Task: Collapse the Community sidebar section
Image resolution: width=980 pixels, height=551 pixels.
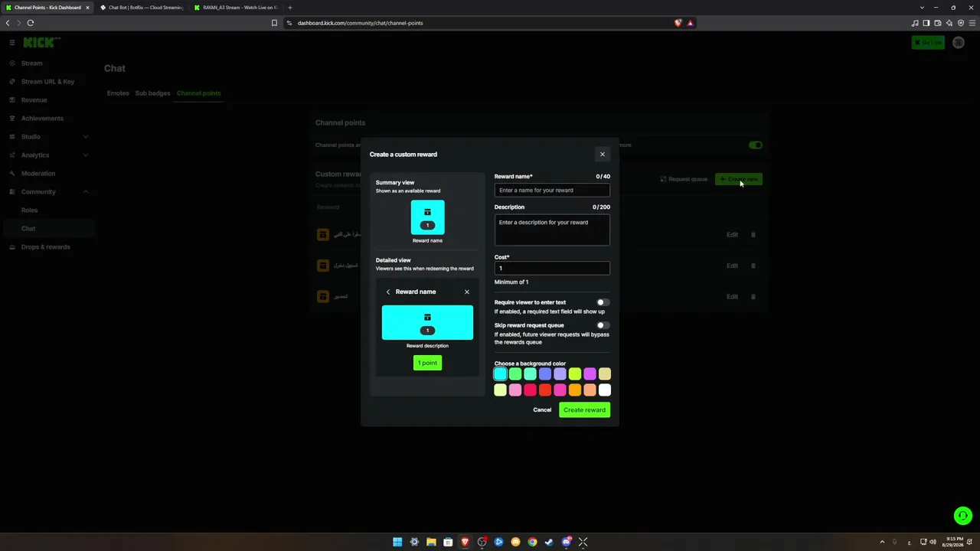Action: pos(47,192)
